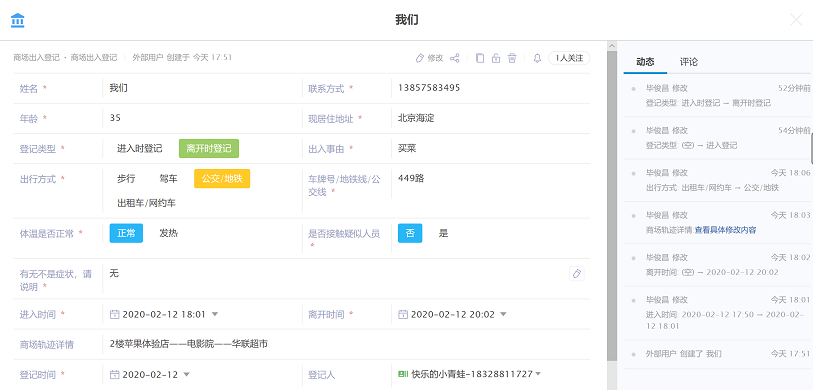Click the pencil icon in the symptoms field
The image size is (813, 390).
click(x=577, y=273)
